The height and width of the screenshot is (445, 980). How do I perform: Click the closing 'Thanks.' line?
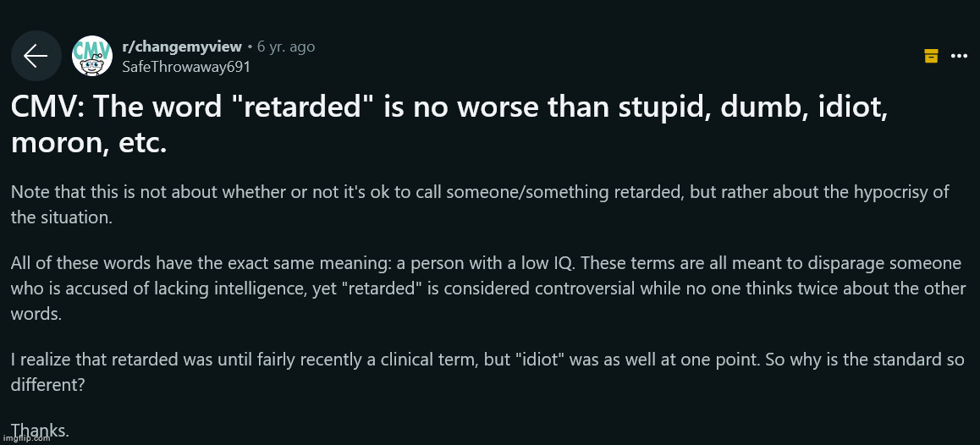[x=40, y=430]
